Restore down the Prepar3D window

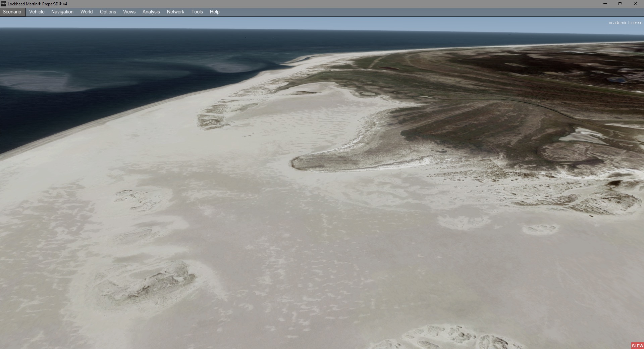pyautogui.click(x=620, y=4)
